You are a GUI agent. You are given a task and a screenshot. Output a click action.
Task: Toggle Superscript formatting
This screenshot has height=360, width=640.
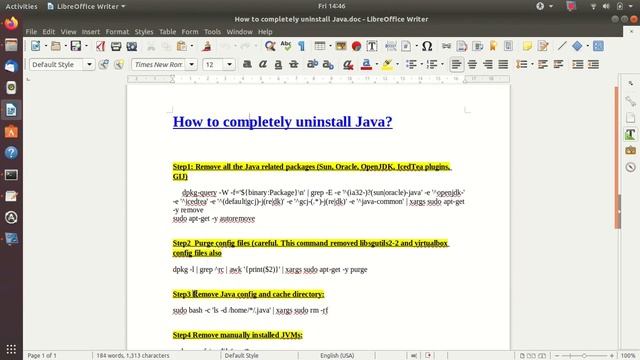click(312, 64)
